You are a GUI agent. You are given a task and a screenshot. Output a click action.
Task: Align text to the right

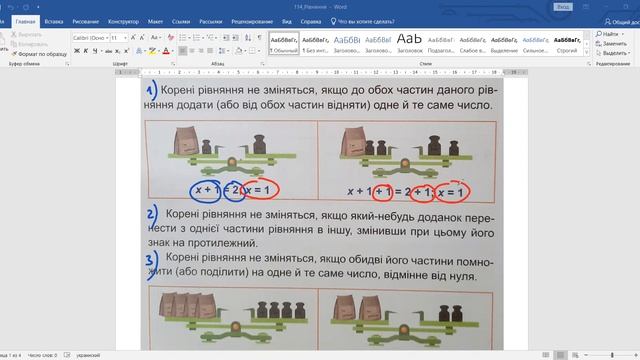pos(201,51)
